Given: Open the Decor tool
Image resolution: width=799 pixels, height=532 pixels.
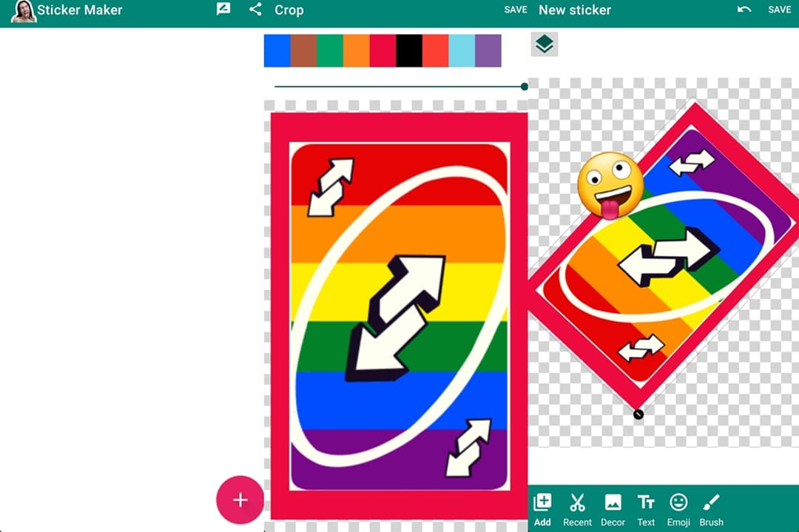Looking at the screenshot, I should pyautogui.click(x=613, y=510).
